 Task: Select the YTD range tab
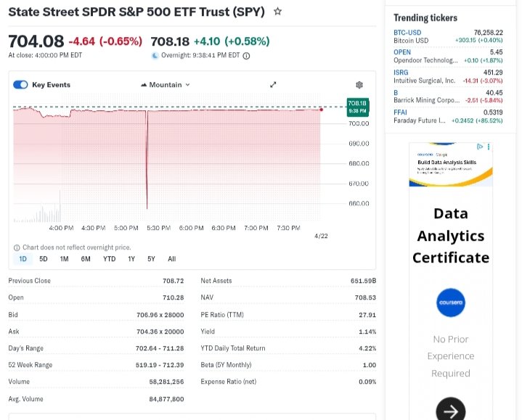click(109, 259)
